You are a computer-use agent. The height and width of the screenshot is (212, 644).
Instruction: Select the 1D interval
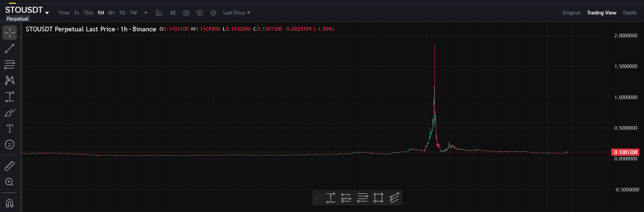[x=122, y=12]
